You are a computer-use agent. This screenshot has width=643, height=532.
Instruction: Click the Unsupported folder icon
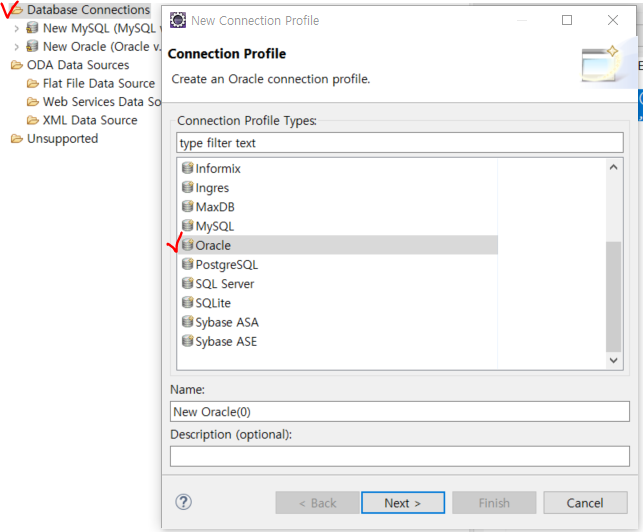tap(17, 139)
